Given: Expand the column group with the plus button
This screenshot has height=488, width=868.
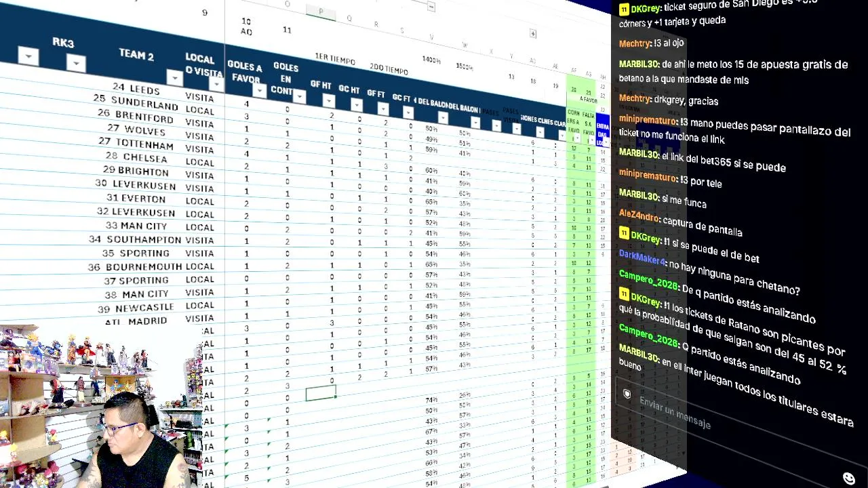Looking at the screenshot, I should (x=533, y=33).
